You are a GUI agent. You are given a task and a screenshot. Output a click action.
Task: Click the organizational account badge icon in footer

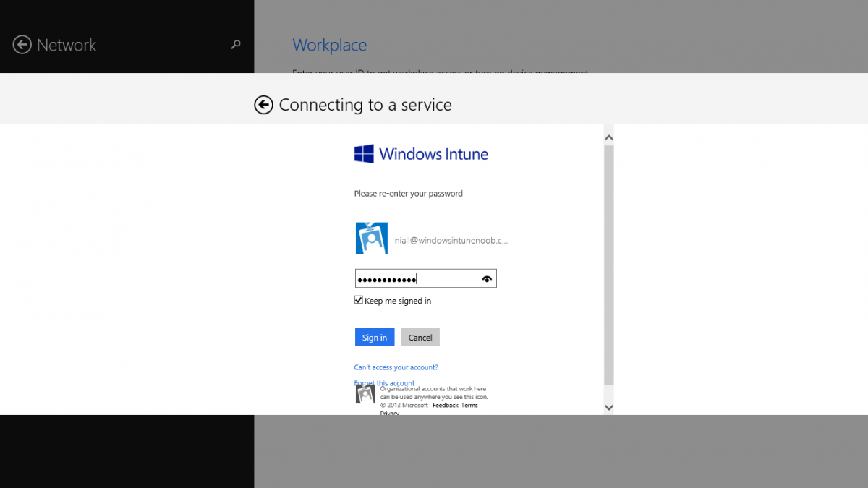tap(365, 394)
